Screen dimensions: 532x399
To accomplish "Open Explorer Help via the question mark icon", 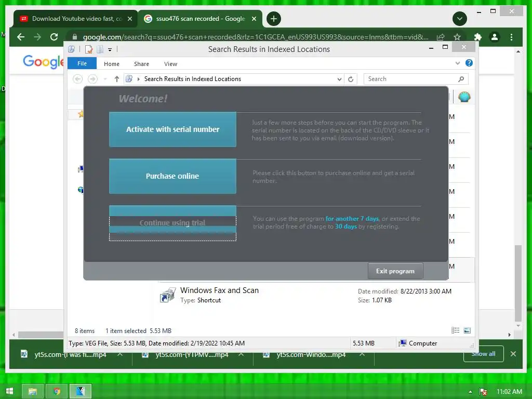I will [x=469, y=63].
